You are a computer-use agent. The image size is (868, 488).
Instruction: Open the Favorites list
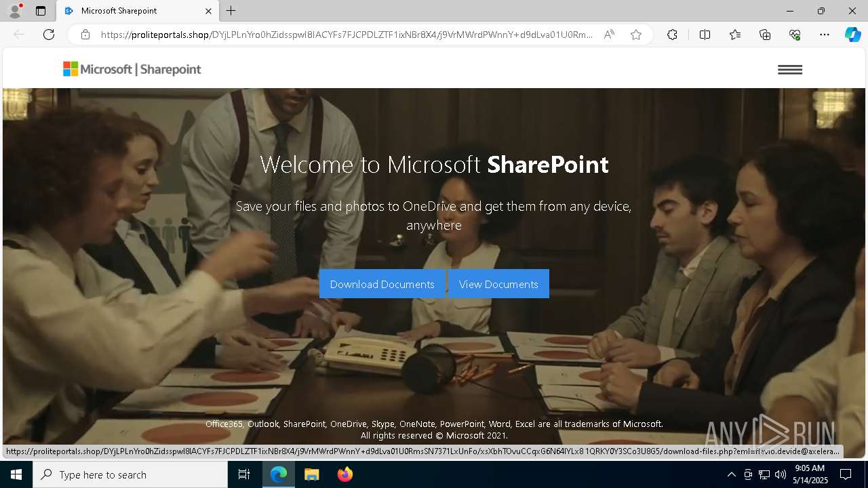pyautogui.click(x=735, y=35)
